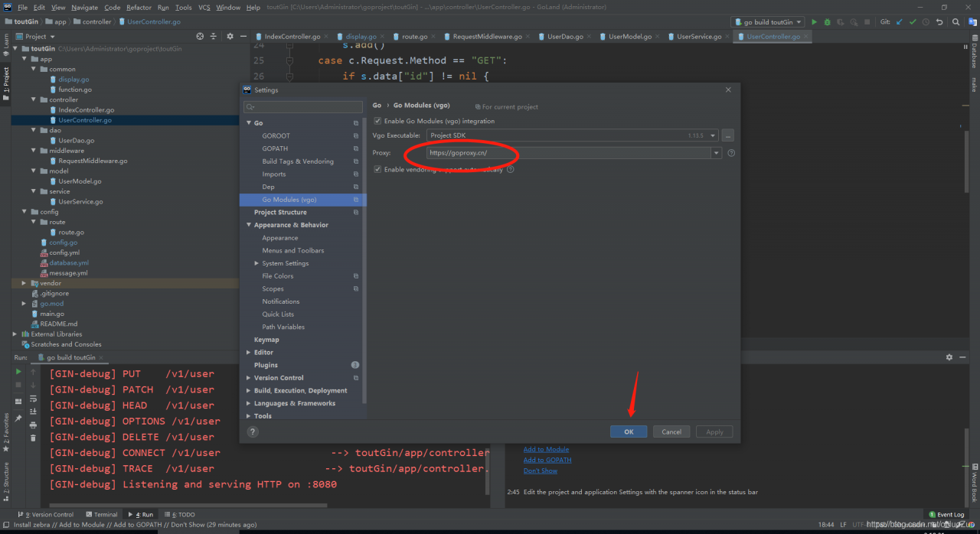Toggle Enable Go Modules (vgo) integration

(377, 121)
